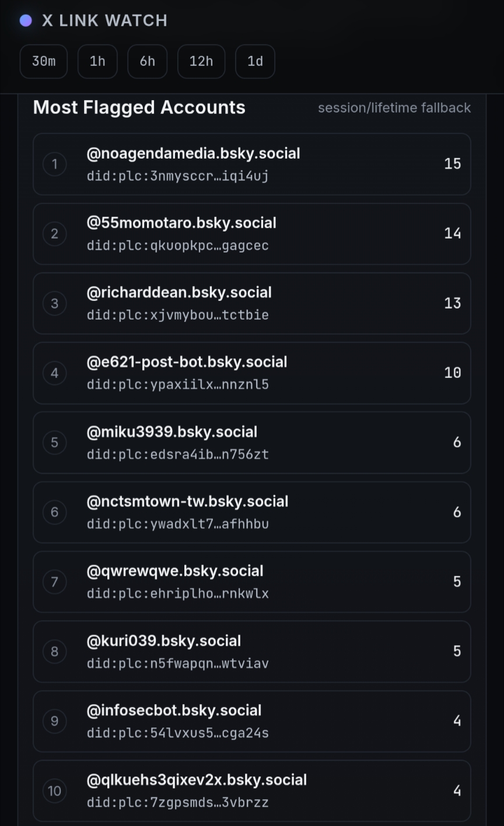Click the rank 10 circle badge

coord(55,790)
